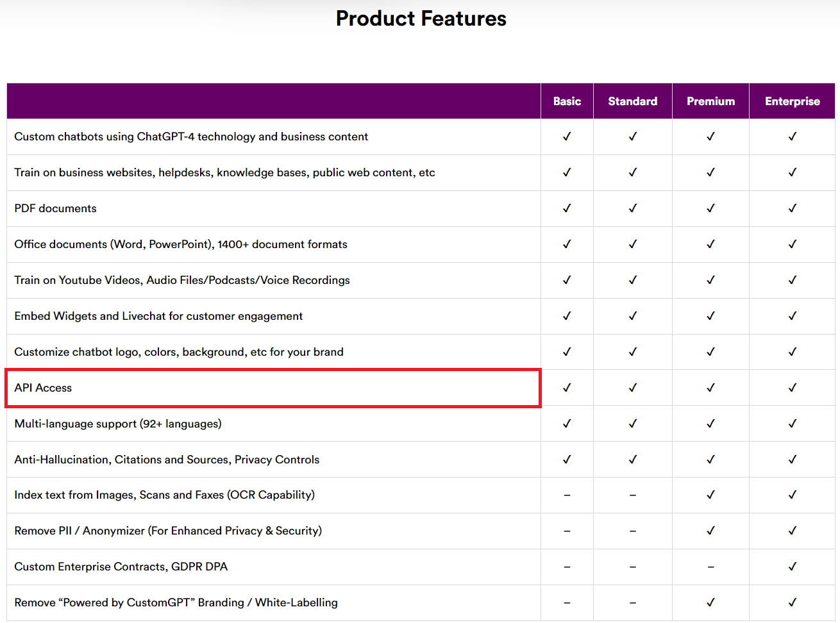Select the Premium column header
840x623 pixels.
click(710, 101)
